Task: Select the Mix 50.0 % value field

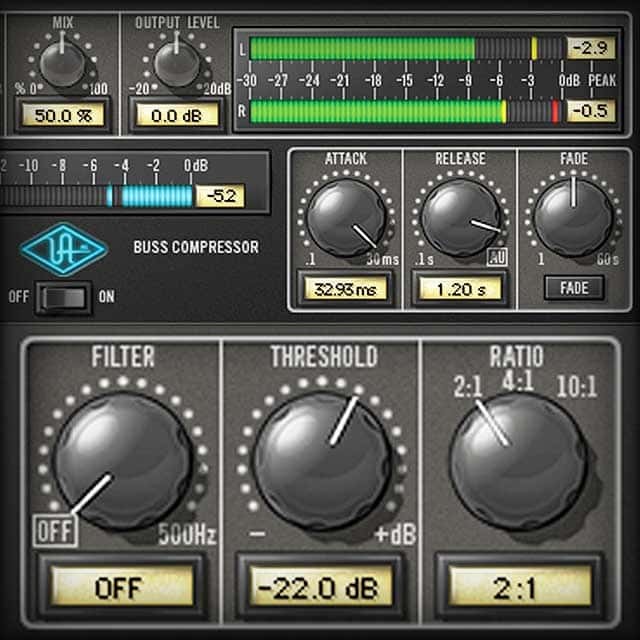Action: (62, 115)
